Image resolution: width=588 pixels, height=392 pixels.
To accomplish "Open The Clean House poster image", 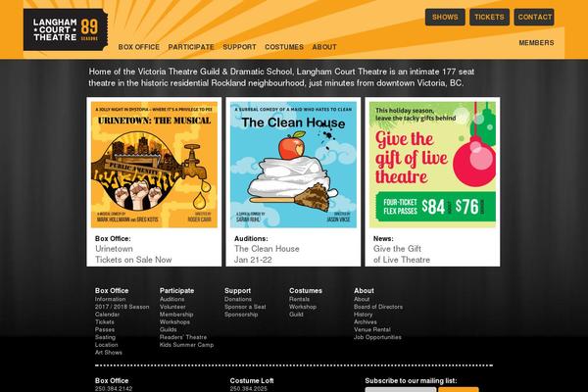I will tap(293, 165).
